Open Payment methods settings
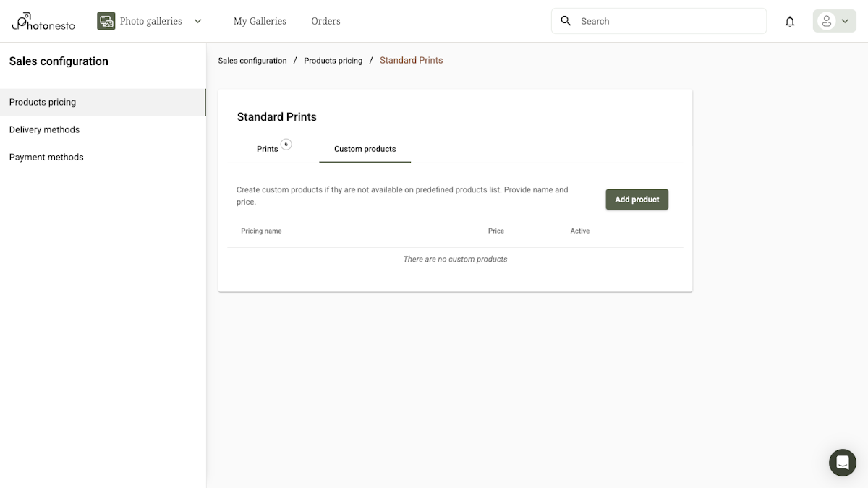Screen dimensions: 868x488 pyautogui.click(x=46, y=157)
